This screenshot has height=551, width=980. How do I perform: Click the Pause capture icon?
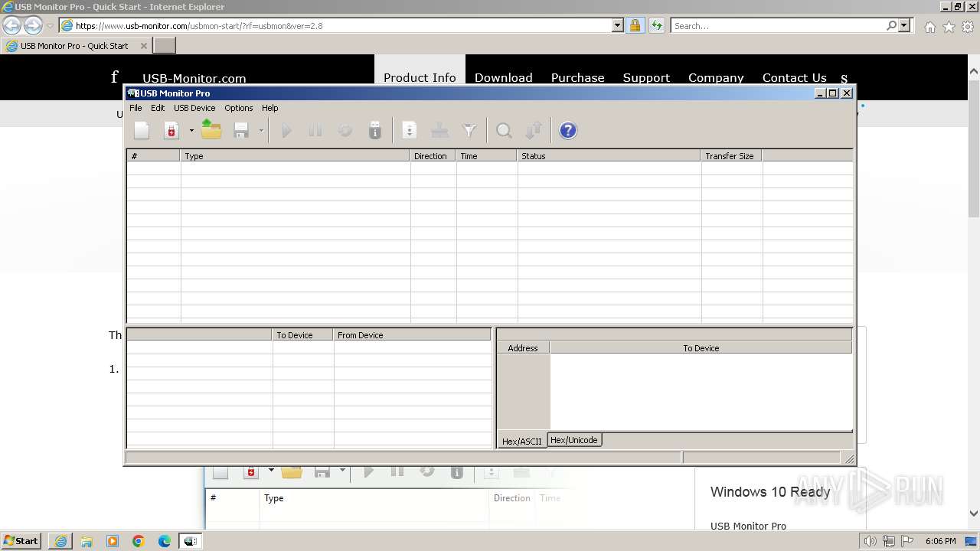315,131
